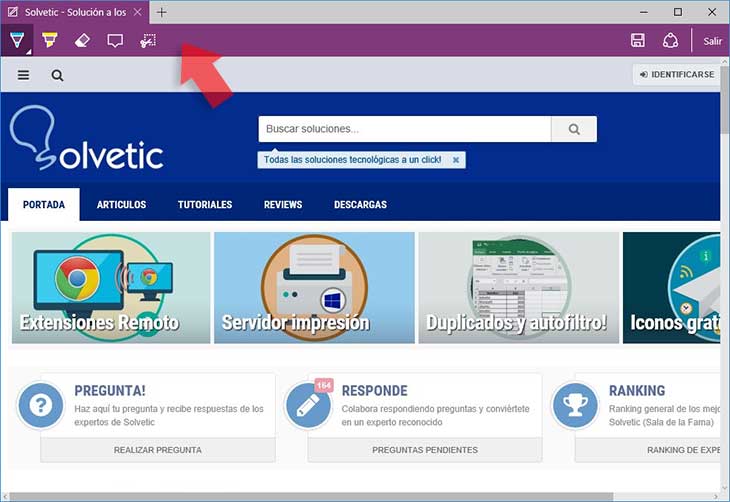Click the RANKING heading

[x=637, y=390]
